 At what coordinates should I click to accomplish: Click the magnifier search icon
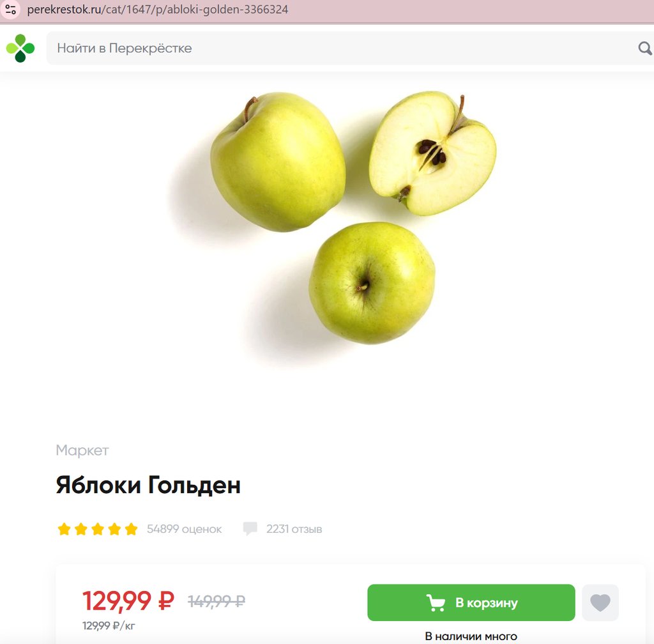click(x=645, y=49)
